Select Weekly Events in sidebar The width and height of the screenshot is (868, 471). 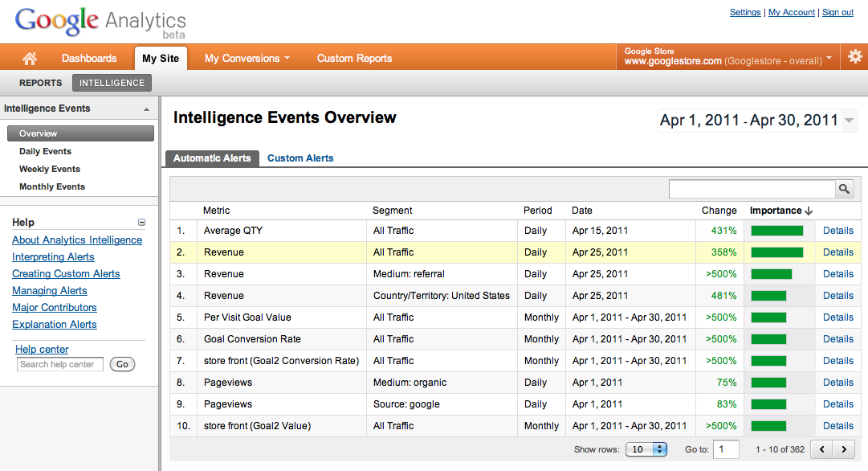50,169
